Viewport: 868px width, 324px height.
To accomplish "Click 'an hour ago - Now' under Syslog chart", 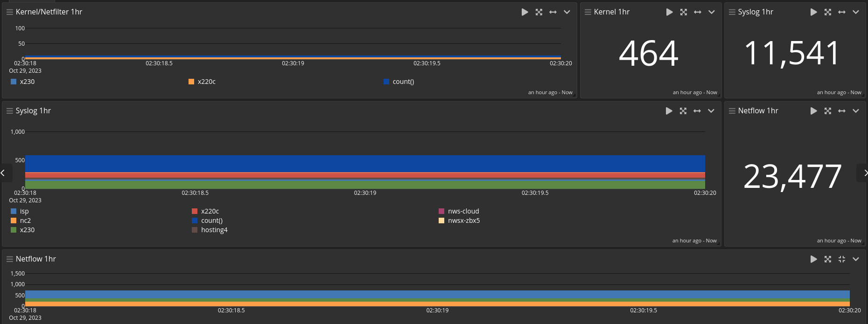I will click(x=694, y=241).
